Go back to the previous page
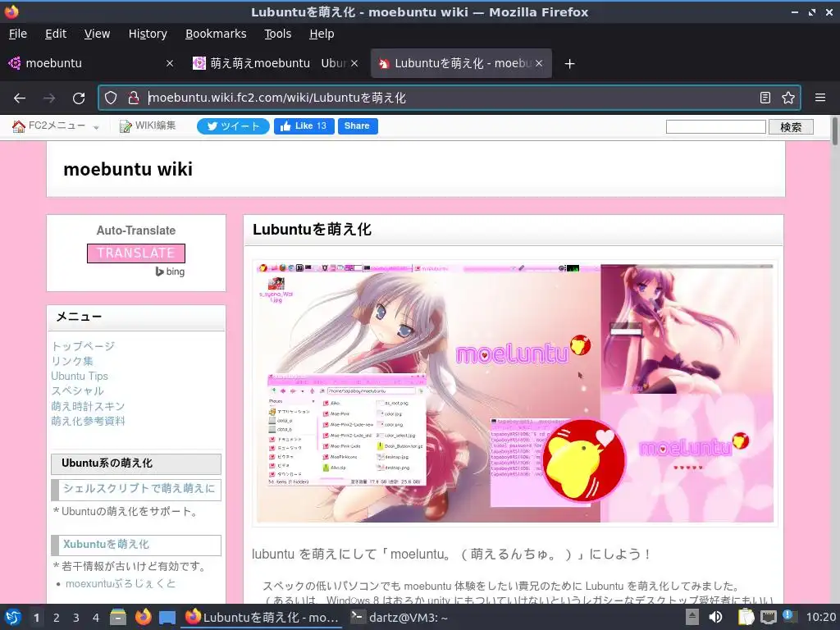Image resolution: width=840 pixels, height=630 pixels. [x=20, y=98]
